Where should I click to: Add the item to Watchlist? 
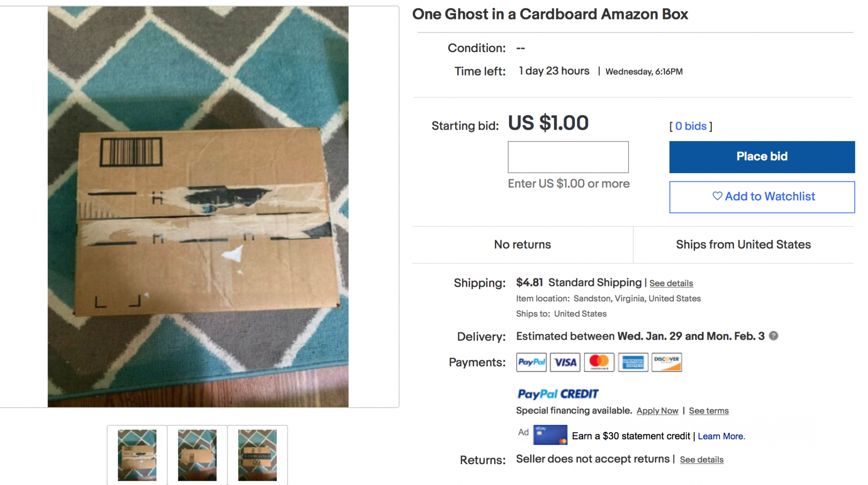point(762,197)
